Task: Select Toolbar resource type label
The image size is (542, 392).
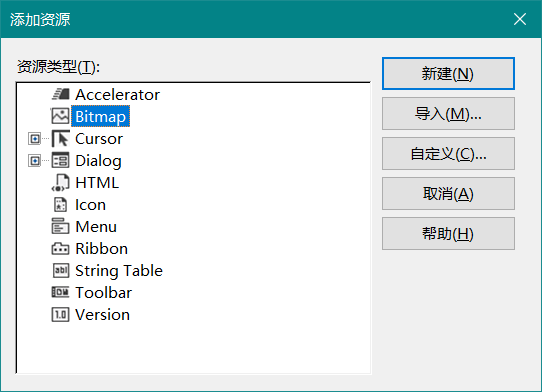Action: click(104, 293)
